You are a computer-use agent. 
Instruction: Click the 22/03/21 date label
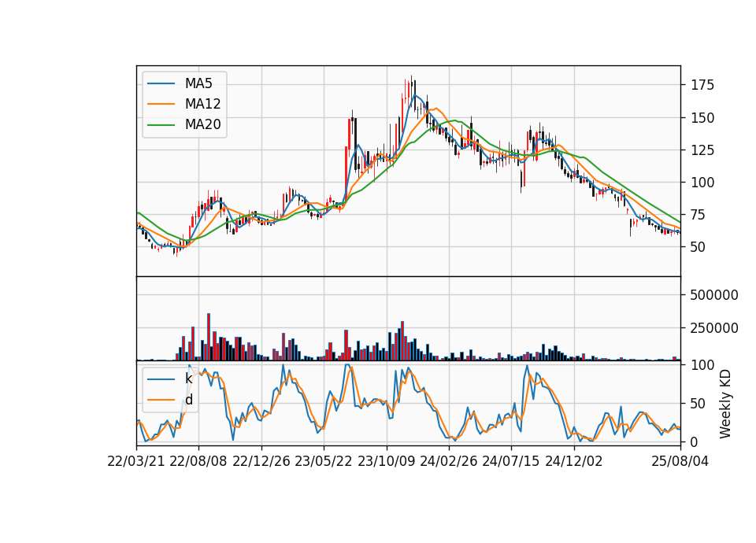pyautogui.click(x=136, y=461)
